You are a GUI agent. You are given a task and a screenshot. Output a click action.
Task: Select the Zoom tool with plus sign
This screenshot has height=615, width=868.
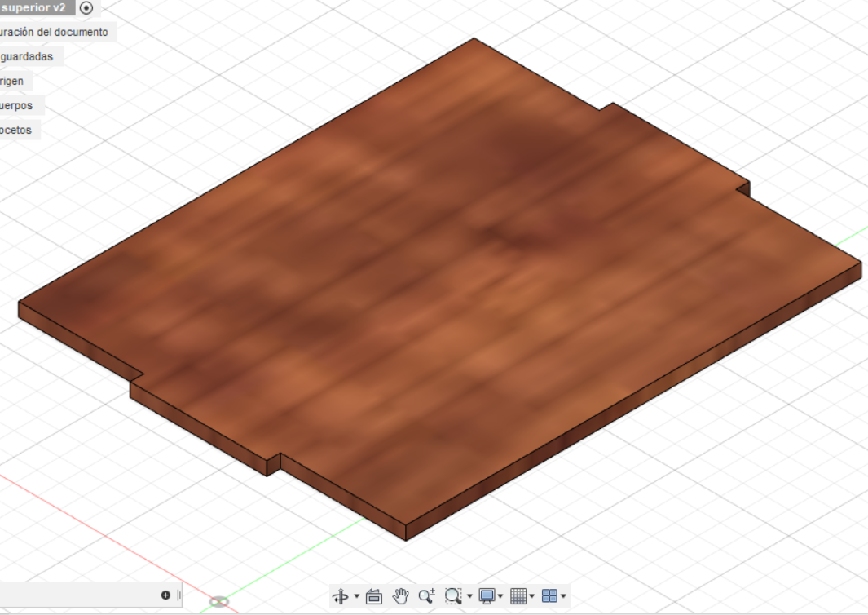tap(427, 596)
